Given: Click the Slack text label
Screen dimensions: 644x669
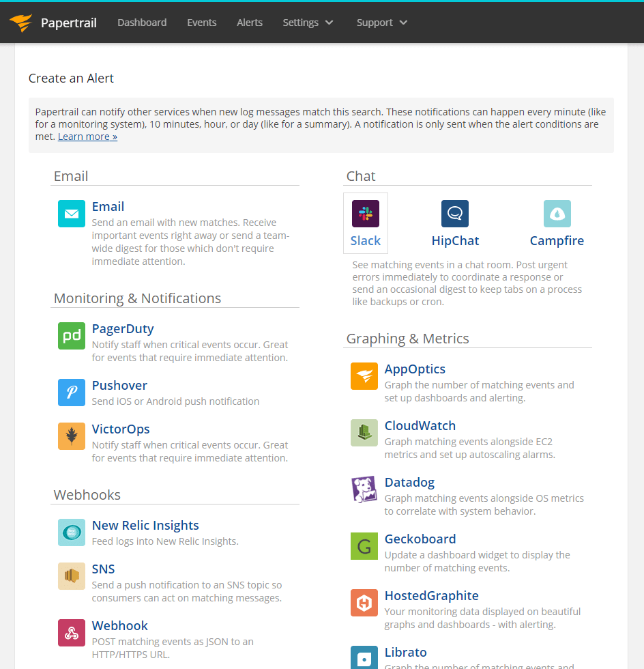Looking at the screenshot, I should 366,240.
